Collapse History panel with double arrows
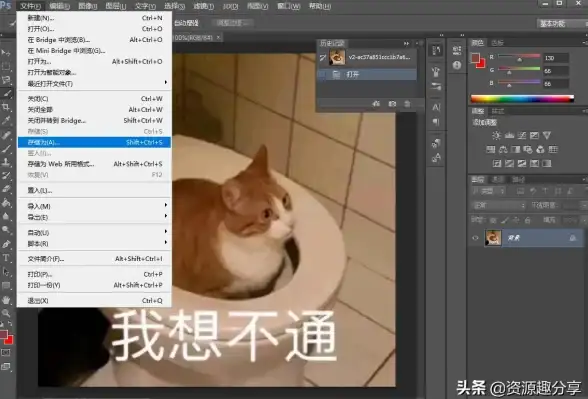Screen dimensions: 588x399 pos(406,44)
